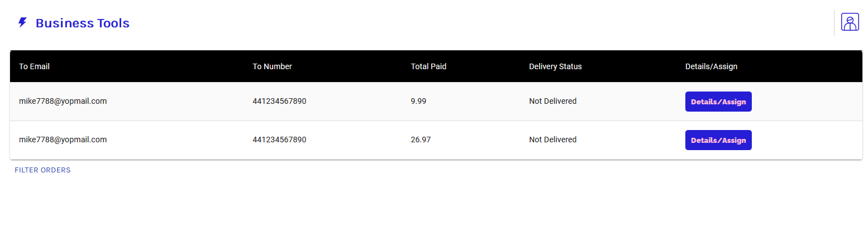This screenshot has height=226, width=868.
Task: Open Details/Assign for the 9.99 order
Action: tap(718, 102)
